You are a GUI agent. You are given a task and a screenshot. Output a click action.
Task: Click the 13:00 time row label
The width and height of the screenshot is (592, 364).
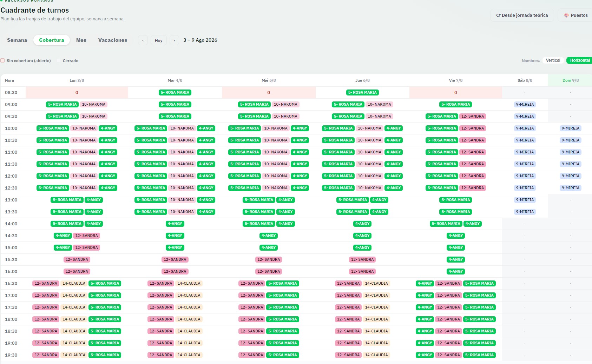11,200
